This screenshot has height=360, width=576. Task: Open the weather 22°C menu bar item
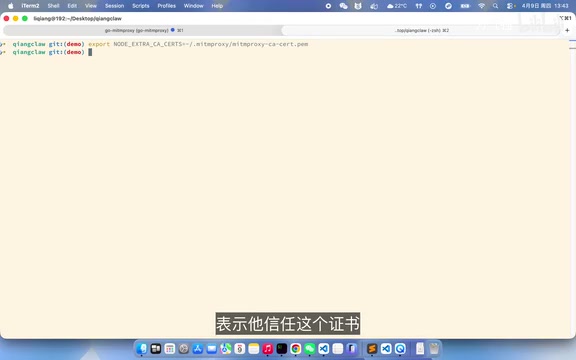click(x=397, y=6)
